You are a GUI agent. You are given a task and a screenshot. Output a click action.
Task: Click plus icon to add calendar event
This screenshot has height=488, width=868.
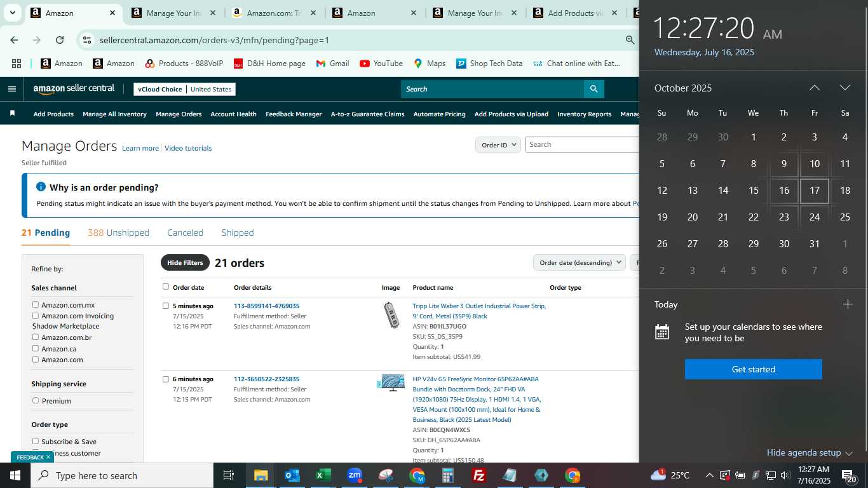point(848,304)
